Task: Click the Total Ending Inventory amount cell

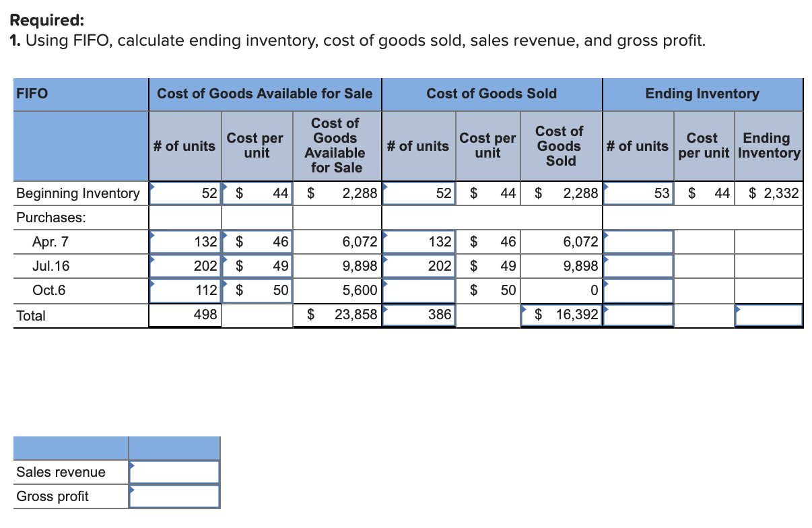Action: 768,315
